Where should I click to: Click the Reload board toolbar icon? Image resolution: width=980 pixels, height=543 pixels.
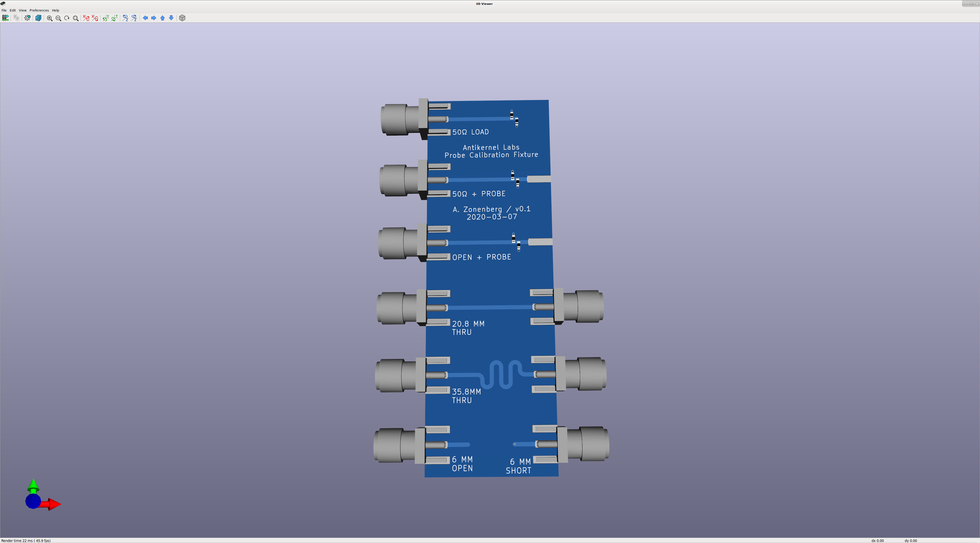pos(5,18)
